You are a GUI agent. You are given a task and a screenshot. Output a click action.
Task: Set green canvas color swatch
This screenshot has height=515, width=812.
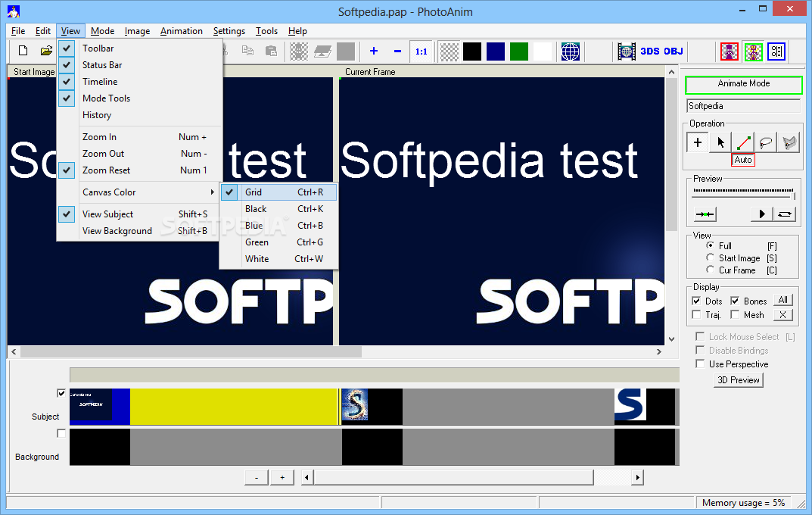(519, 51)
